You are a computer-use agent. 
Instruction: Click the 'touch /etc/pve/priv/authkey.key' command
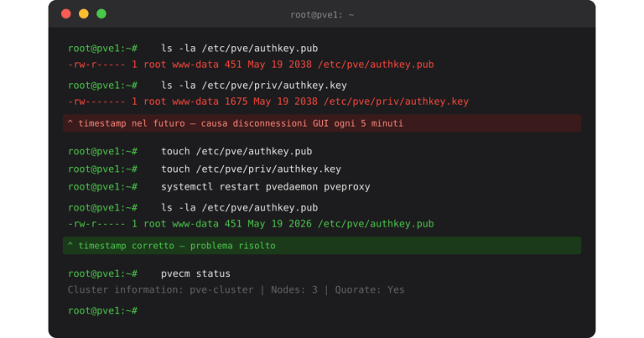click(x=251, y=169)
